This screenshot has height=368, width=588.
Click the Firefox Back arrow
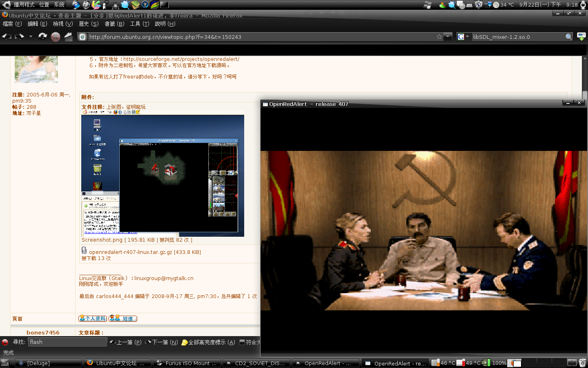coord(7,36)
